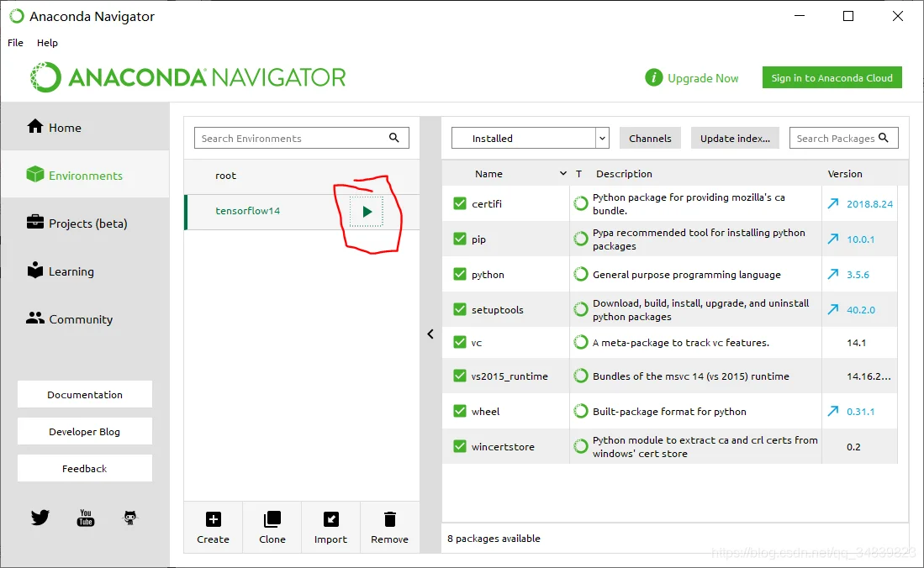Open the Documentation link
This screenshot has width=924, height=568.
click(85, 394)
